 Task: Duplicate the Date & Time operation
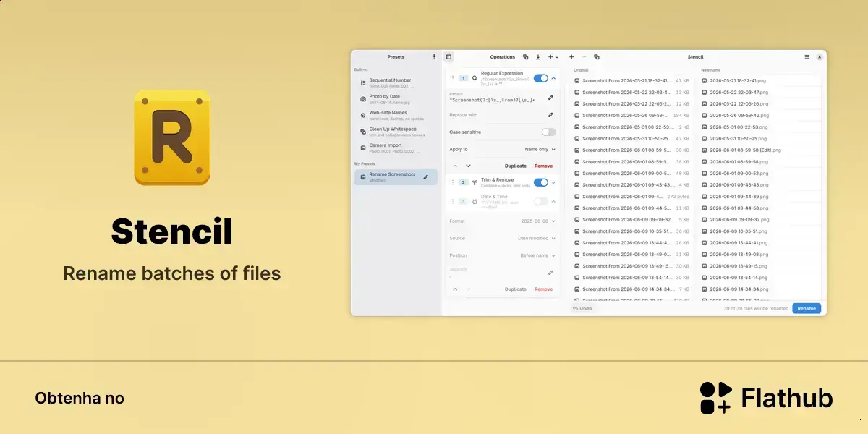516,289
